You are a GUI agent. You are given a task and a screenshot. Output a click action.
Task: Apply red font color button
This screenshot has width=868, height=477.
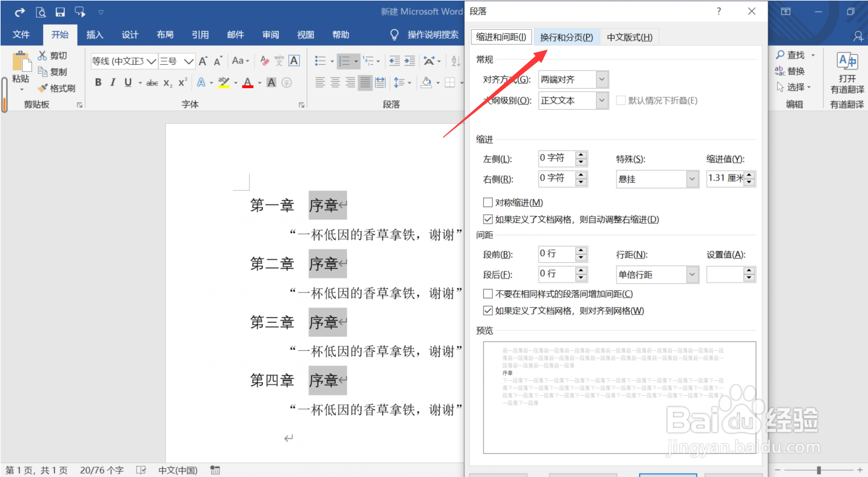[x=248, y=82]
